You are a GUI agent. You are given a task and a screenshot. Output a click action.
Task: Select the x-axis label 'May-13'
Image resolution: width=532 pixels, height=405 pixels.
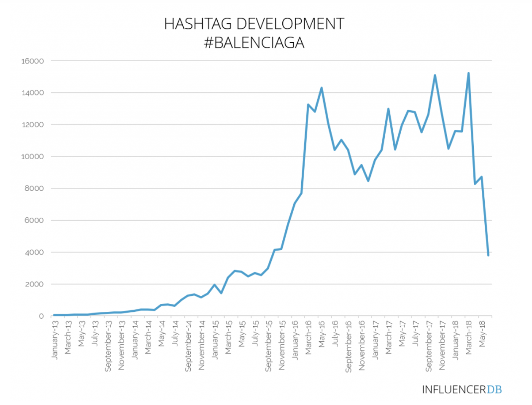tap(82, 334)
